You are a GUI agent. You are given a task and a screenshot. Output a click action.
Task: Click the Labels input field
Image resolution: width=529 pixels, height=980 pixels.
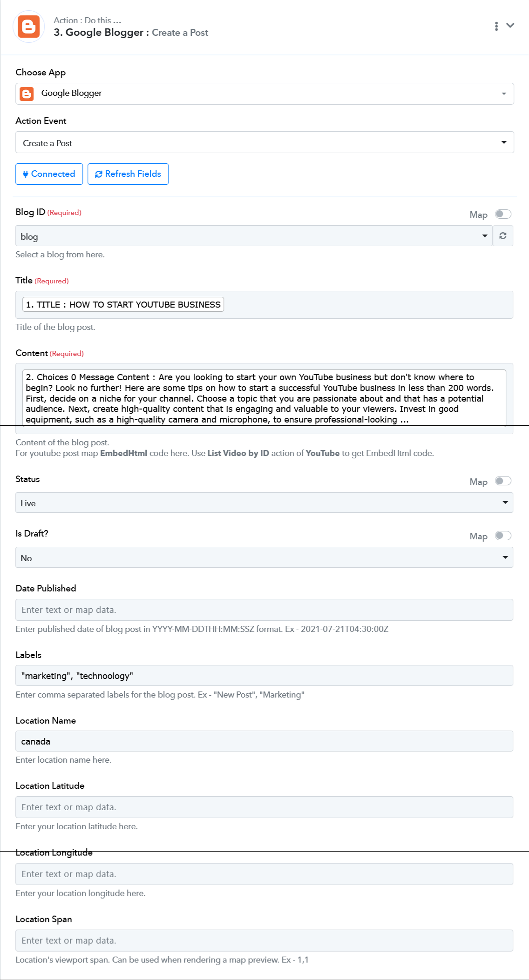[264, 676]
